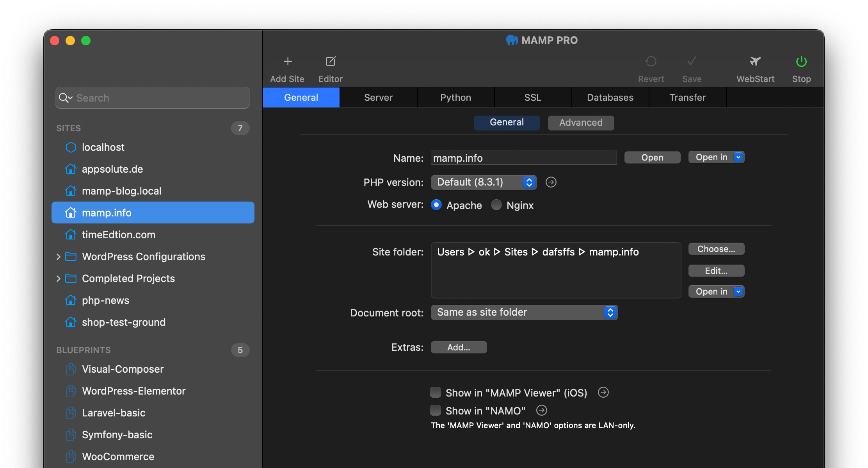This screenshot has width=868, height=468.
Task: Click the WordPress Configurations folder icon
Action: click(x=71, y=257)
